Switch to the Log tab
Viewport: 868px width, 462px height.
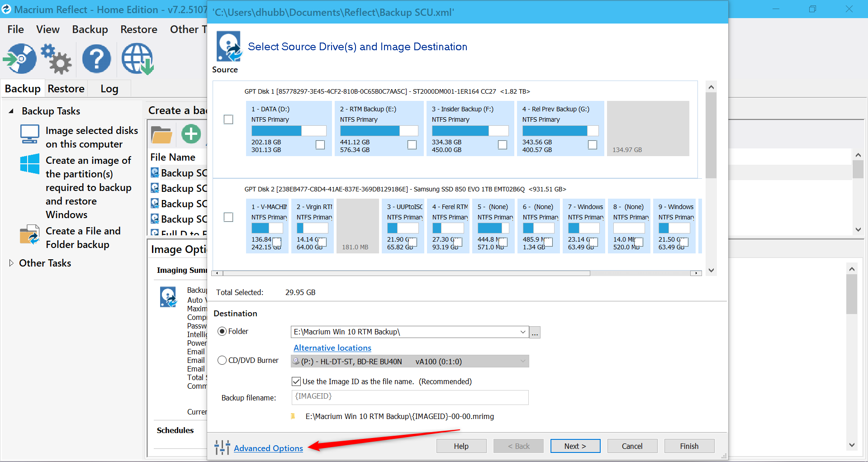point(109,89)
